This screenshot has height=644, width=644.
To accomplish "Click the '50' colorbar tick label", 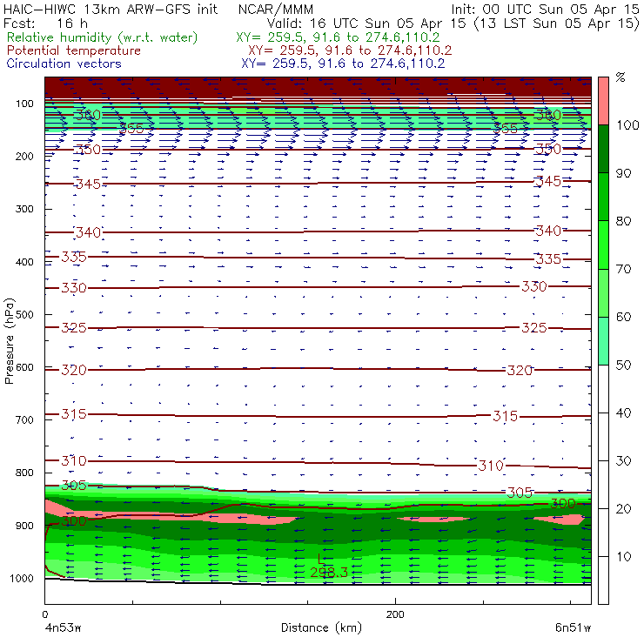I will 623,366.
